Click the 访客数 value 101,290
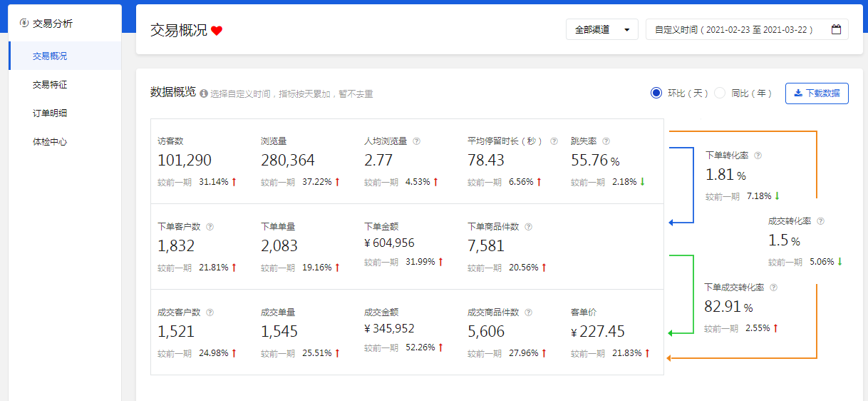Viewport: 868px width, 401px height. (185, 161)
